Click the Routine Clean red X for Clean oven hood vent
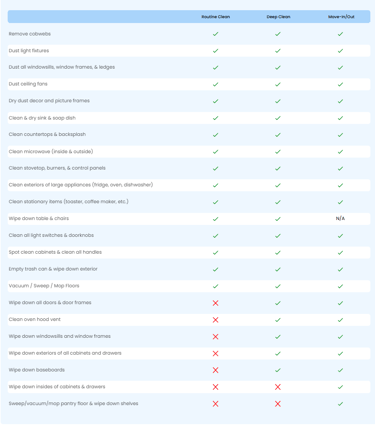This screenshot has height=429, width=375. click(216, 320)
